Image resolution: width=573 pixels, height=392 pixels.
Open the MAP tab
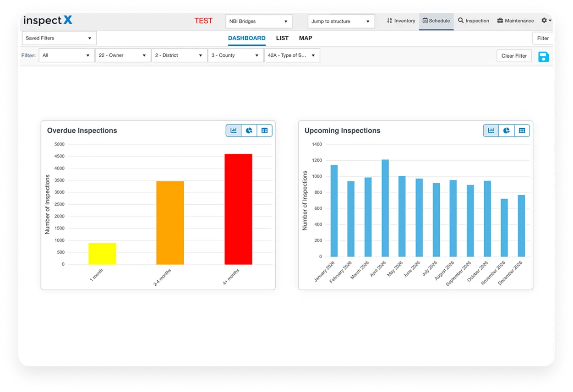[306, 38]
